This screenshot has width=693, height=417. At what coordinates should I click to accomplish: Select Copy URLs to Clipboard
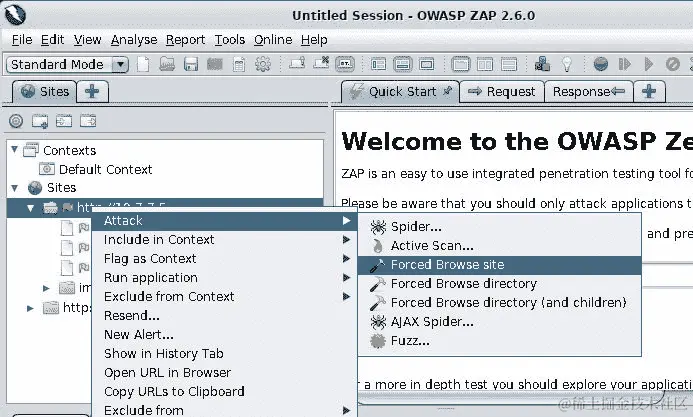[x=225, y=391]
